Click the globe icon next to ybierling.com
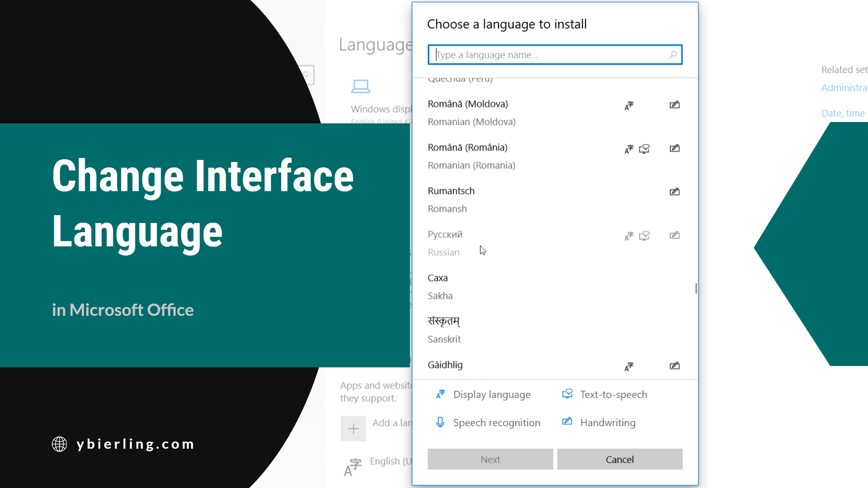The width and height of the screenshot is (868, 488). (x=59, y=444)
